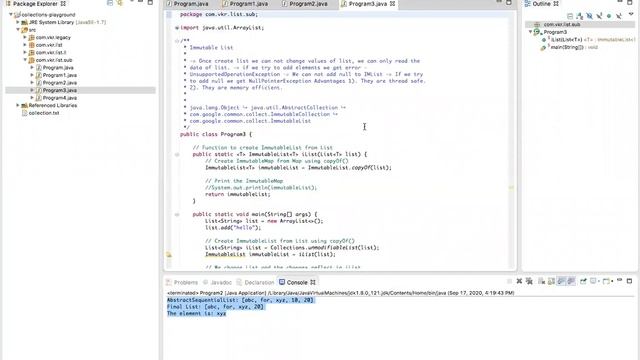This screenshot has height=360, width=640.
Task: Toggle hide fields in Outline view
Action: [589, 16]
